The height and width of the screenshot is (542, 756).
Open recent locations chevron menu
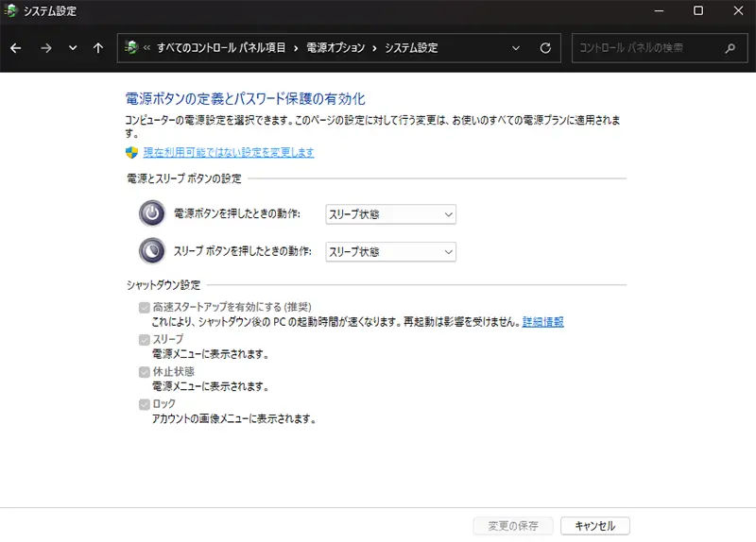point(73,48)
